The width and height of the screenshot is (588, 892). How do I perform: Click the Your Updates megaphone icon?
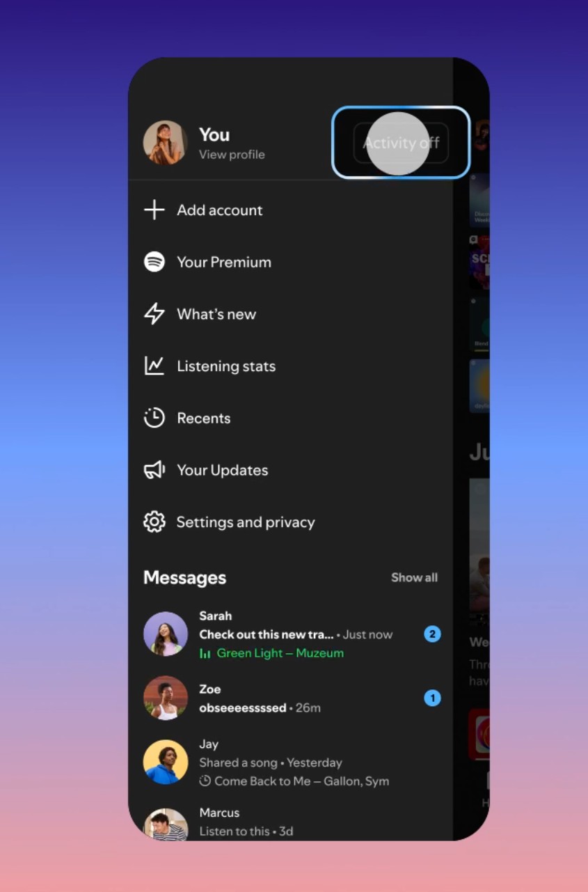tap(154, 470)
